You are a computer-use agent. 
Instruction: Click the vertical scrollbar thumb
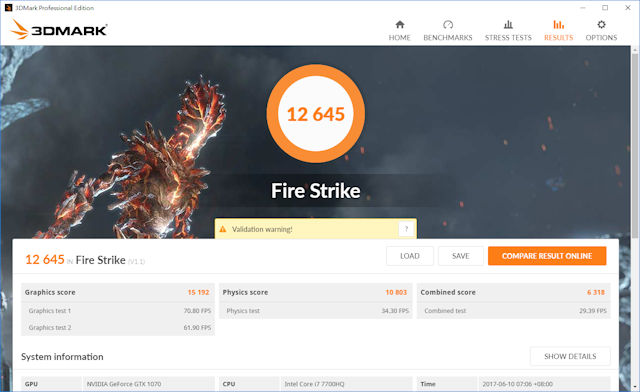(x=635, y=145)
